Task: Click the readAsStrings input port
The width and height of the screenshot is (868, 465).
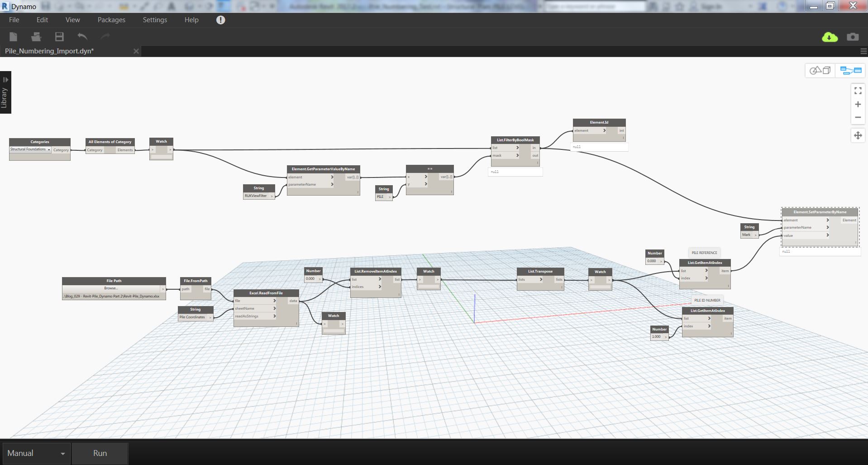Action: pyautogui.click(x=255, y=316)
